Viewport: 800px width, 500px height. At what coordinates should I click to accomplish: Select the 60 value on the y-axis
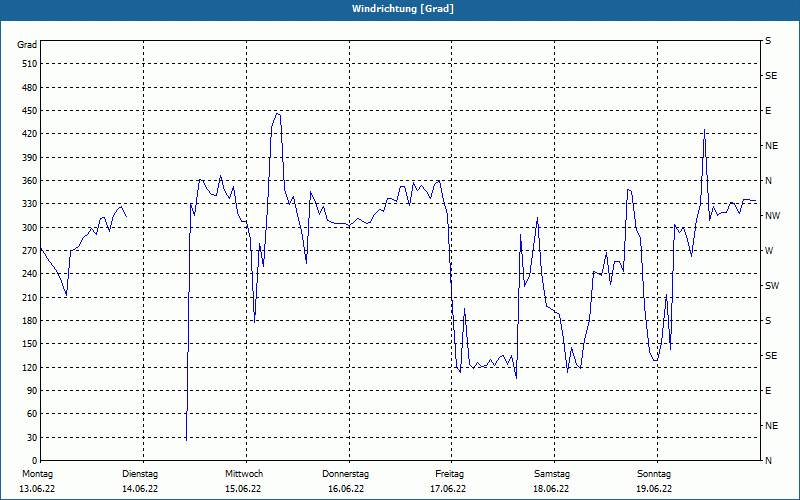click(x=32, y=413)
